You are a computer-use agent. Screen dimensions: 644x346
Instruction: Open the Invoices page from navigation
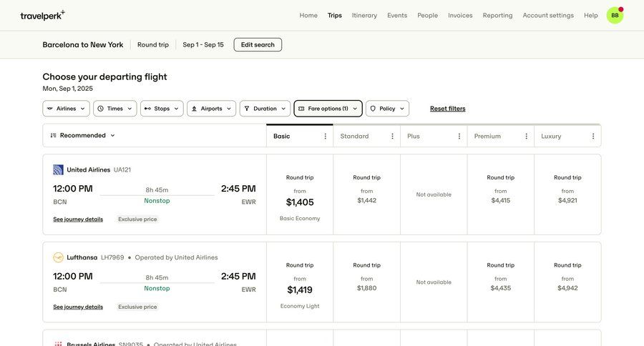click(x=460, y=15)
